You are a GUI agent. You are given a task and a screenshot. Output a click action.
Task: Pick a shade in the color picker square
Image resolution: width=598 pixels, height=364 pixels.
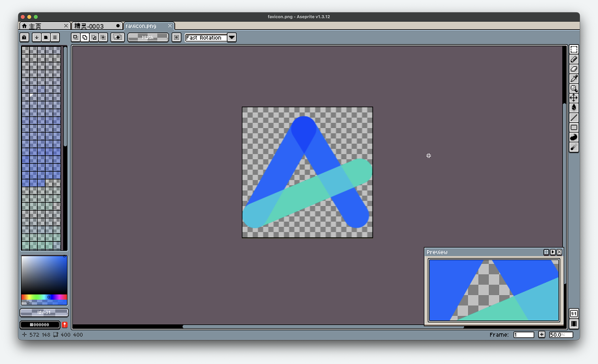pos(44,275)
